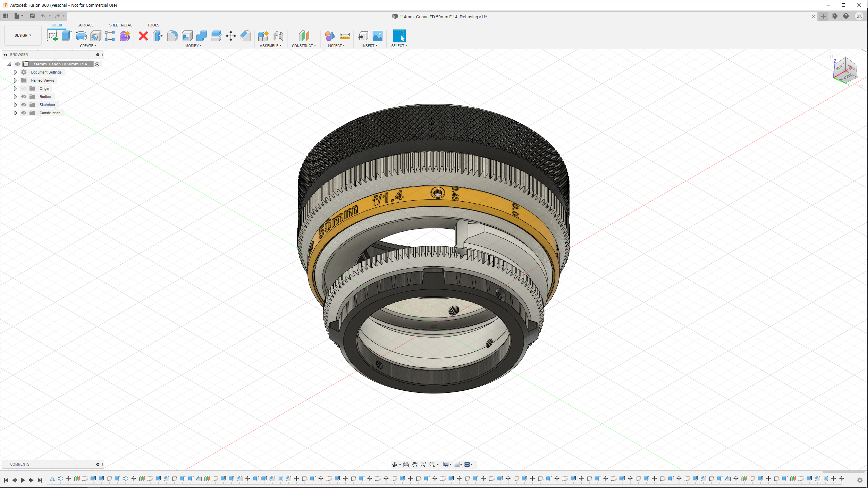Select the Fillet tool icon
Image resolution: width=868 pixels, height=488 pixels.
[172, 36]
